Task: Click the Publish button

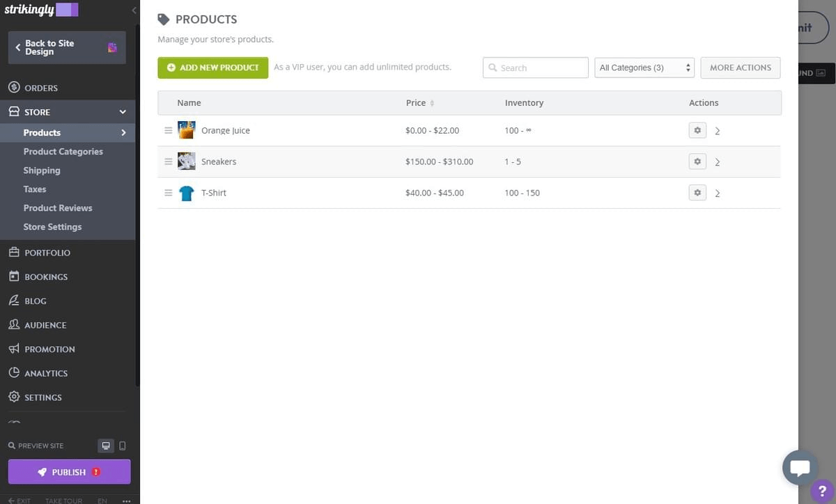Action: (69, 472)
